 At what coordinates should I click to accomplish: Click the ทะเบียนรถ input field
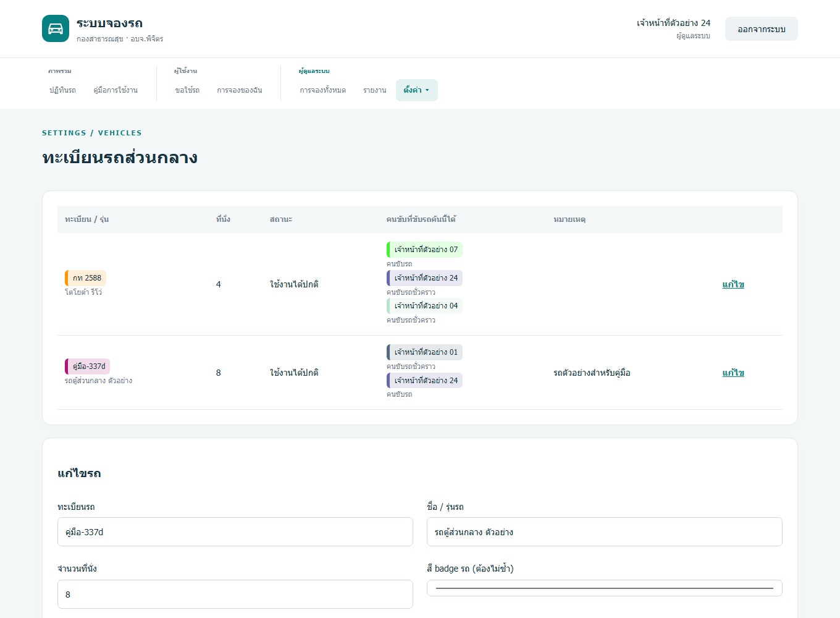[x=235, y=532]
